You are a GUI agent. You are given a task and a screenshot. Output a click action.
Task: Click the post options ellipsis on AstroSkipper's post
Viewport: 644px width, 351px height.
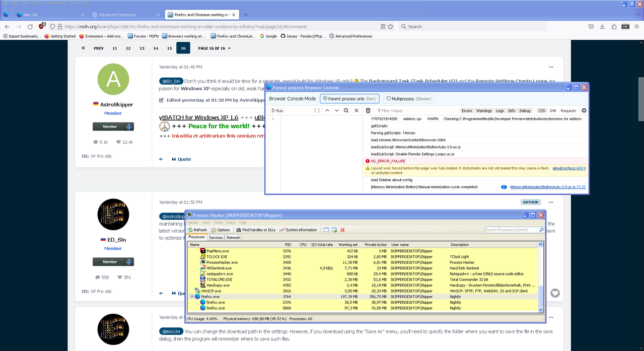click(x=551, y=66)
